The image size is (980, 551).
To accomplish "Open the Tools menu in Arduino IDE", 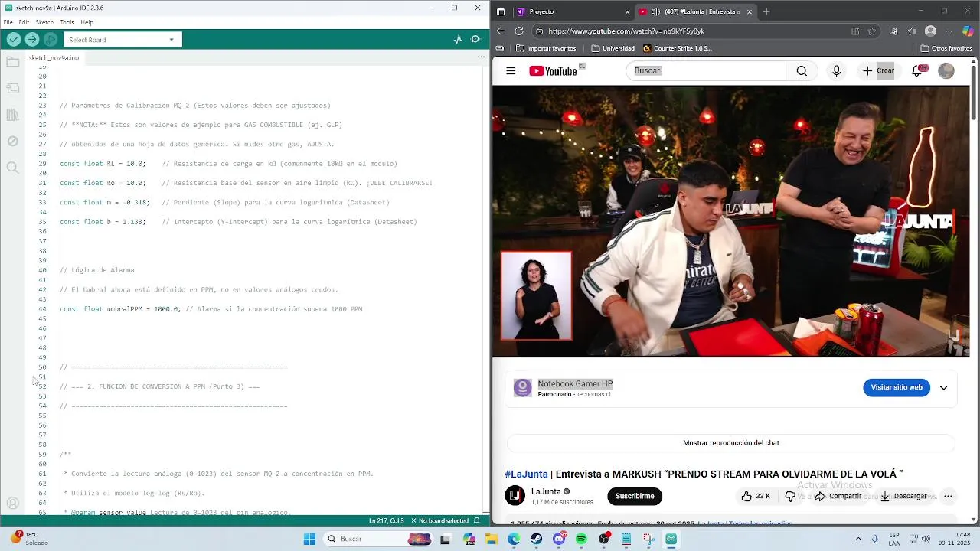I will click(x=67, y=22).
